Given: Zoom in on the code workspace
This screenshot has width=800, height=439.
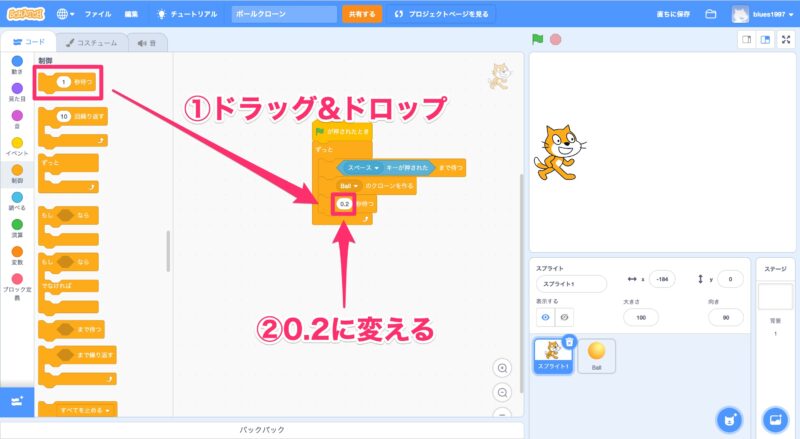Looking at the screenshot, I should (x=503, y=368).
